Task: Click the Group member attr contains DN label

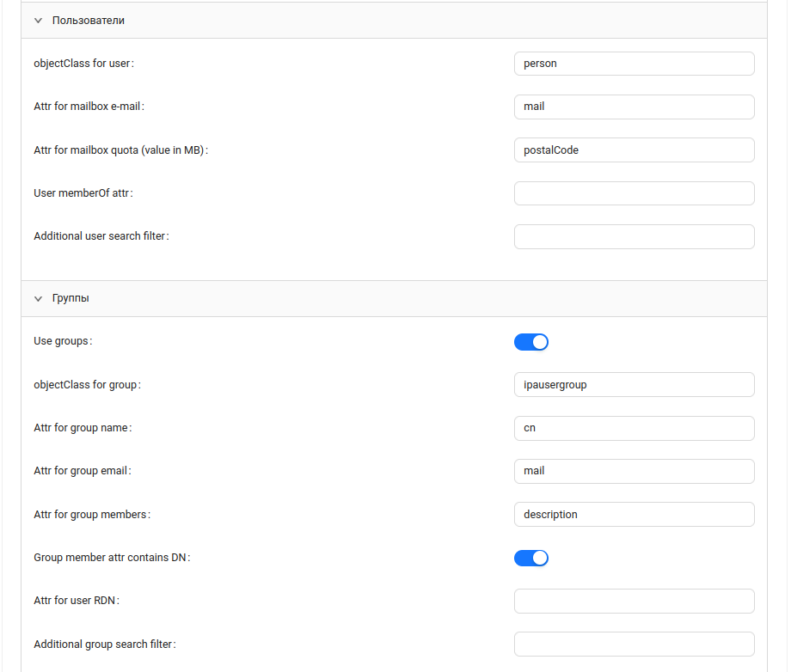Action: pyautogui.click(x=110, y=558)
